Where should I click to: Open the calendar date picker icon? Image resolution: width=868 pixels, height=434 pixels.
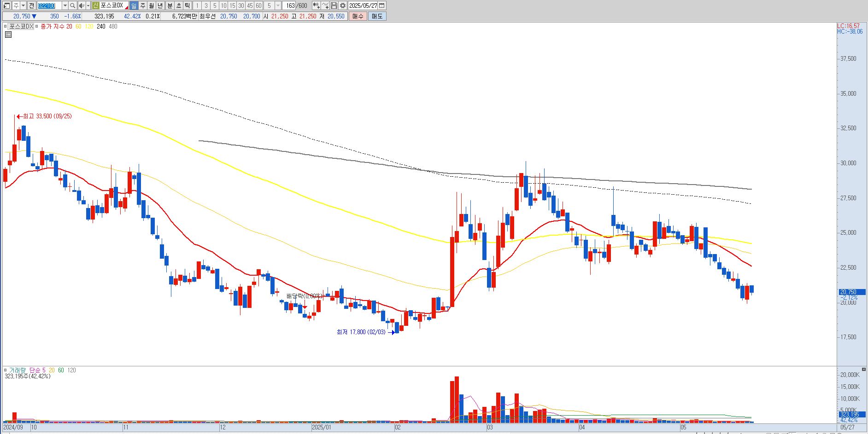pyautogui.click(x=382, y=6)
